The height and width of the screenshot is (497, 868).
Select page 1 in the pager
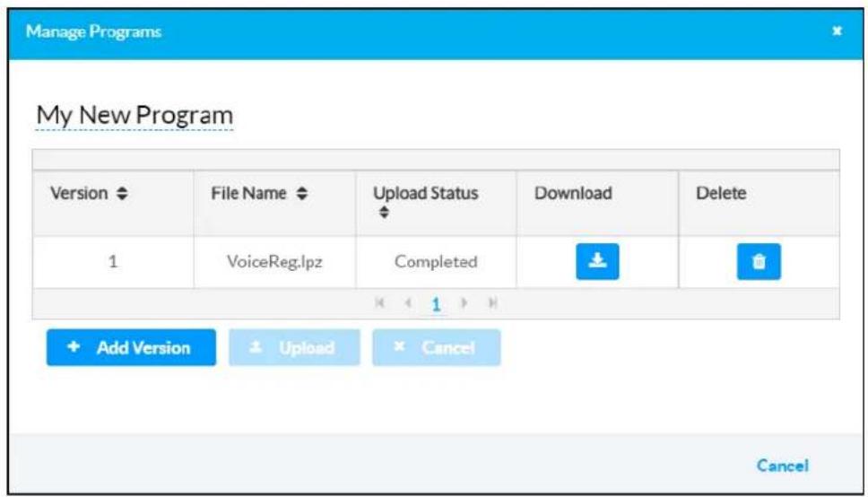coord(436,304)
